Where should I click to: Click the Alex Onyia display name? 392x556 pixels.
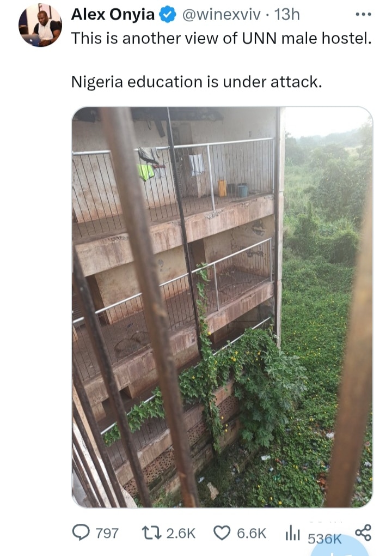coord(113,15)
